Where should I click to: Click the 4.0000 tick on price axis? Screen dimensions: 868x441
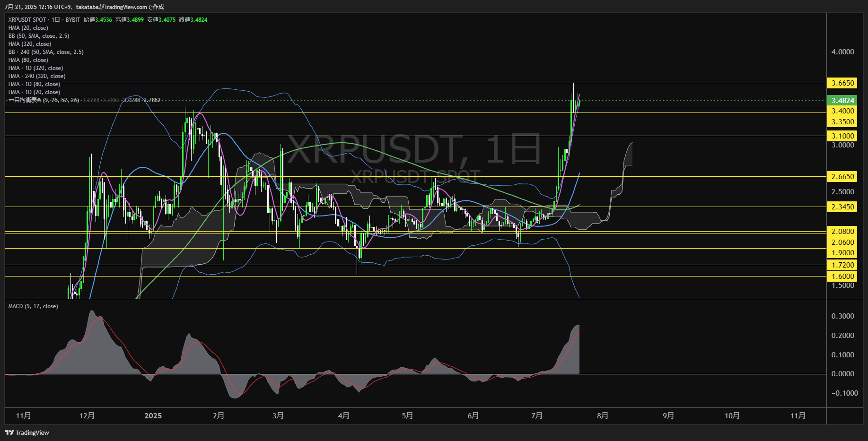point(842,52)
